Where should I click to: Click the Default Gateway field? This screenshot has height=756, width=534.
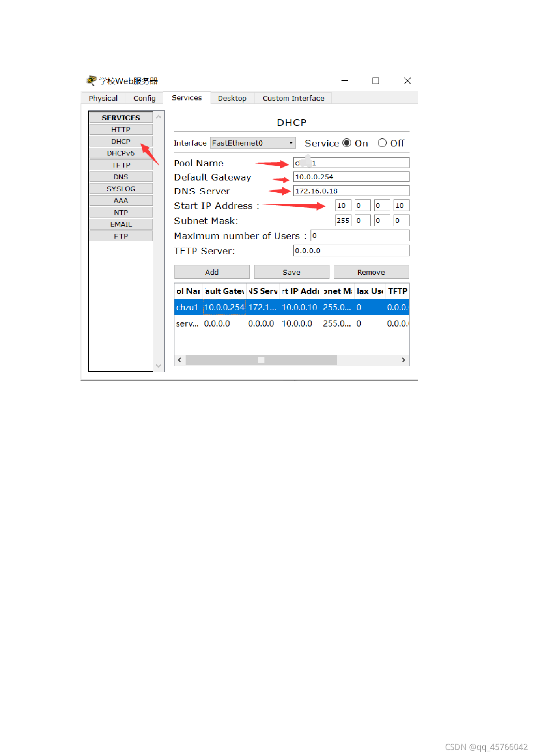(x=351, y=177)
